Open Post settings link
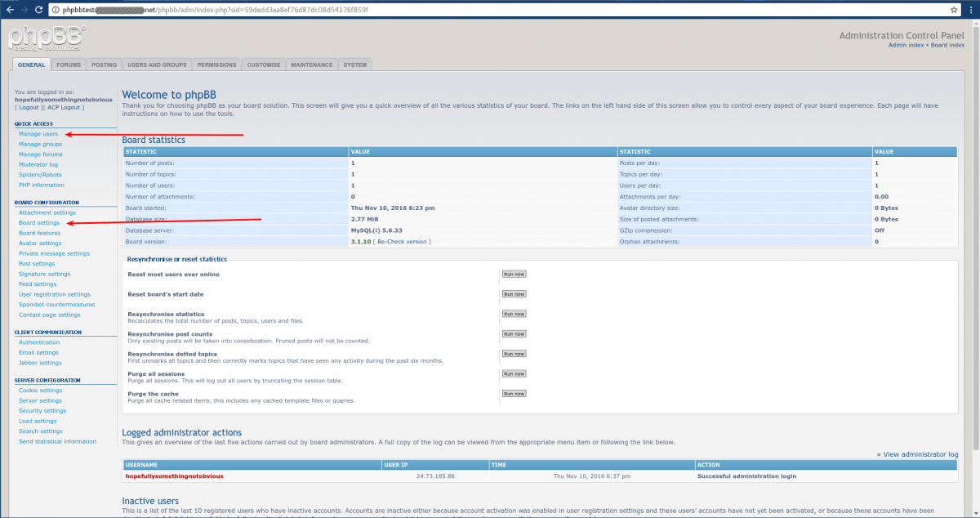Image resolution: width=980 pixels, height=518 pixels. click(37, 264)
